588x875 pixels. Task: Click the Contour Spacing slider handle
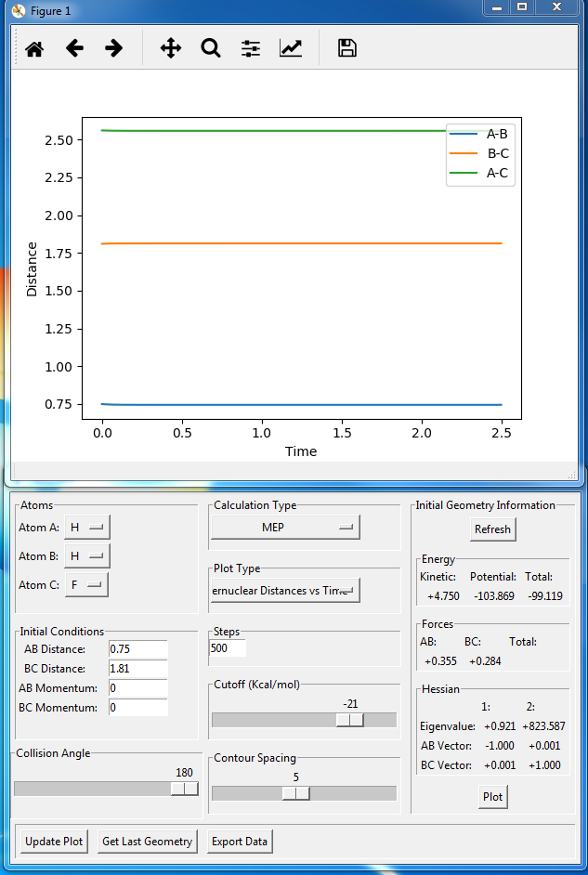click(295, 793)
